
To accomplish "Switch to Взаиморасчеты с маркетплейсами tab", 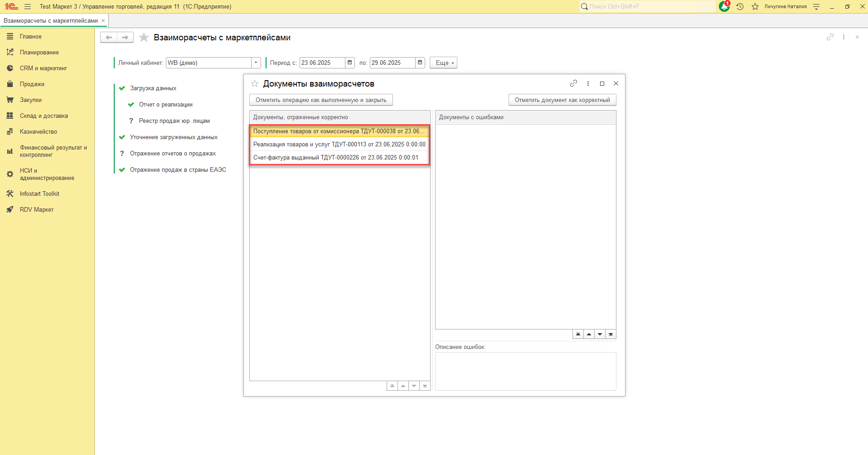I will (x=51, y=21).
